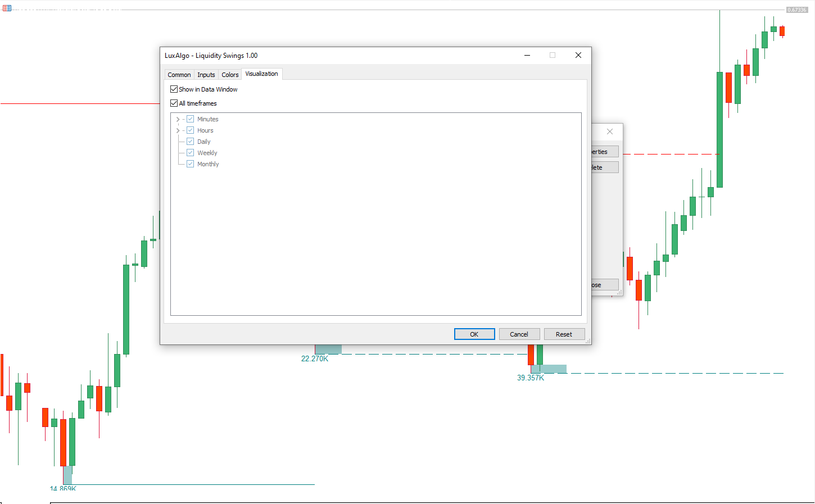Close the background indicators list window

(610, 131)
